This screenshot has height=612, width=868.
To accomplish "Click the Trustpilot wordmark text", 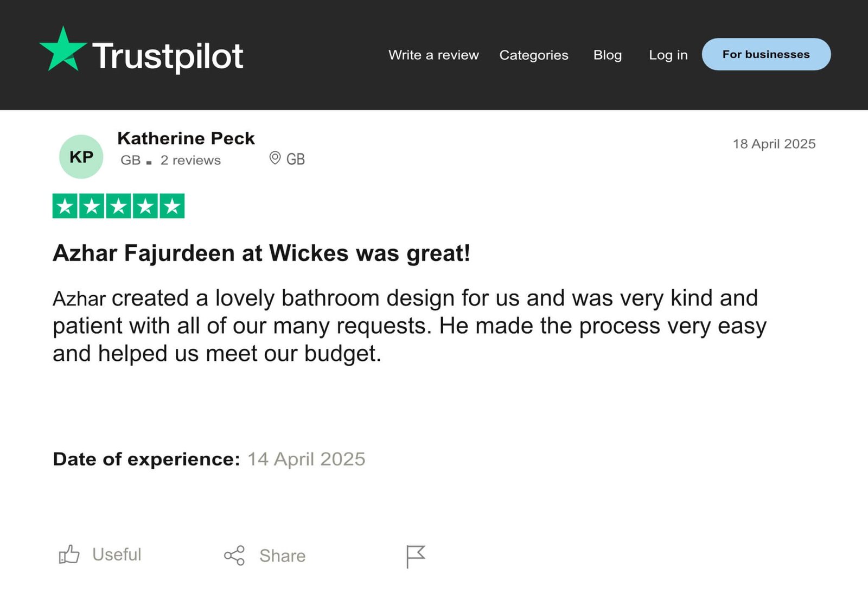I will 168,56.
